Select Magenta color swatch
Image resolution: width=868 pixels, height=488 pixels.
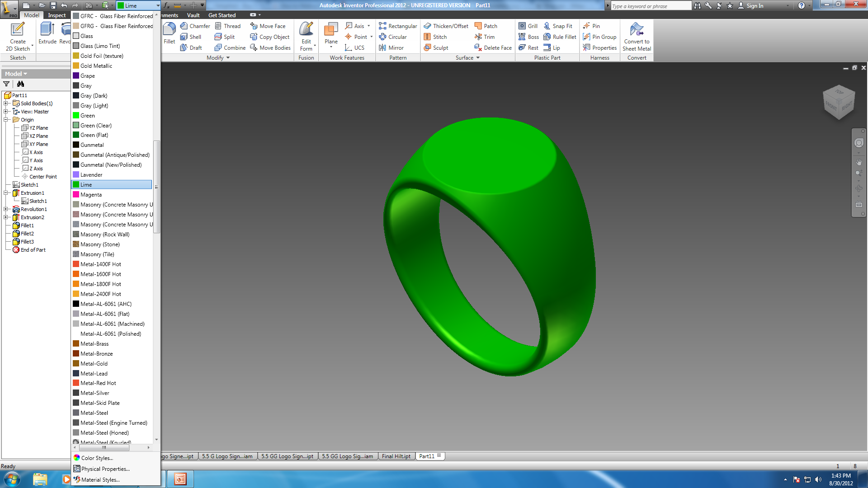tap(76, 195)
